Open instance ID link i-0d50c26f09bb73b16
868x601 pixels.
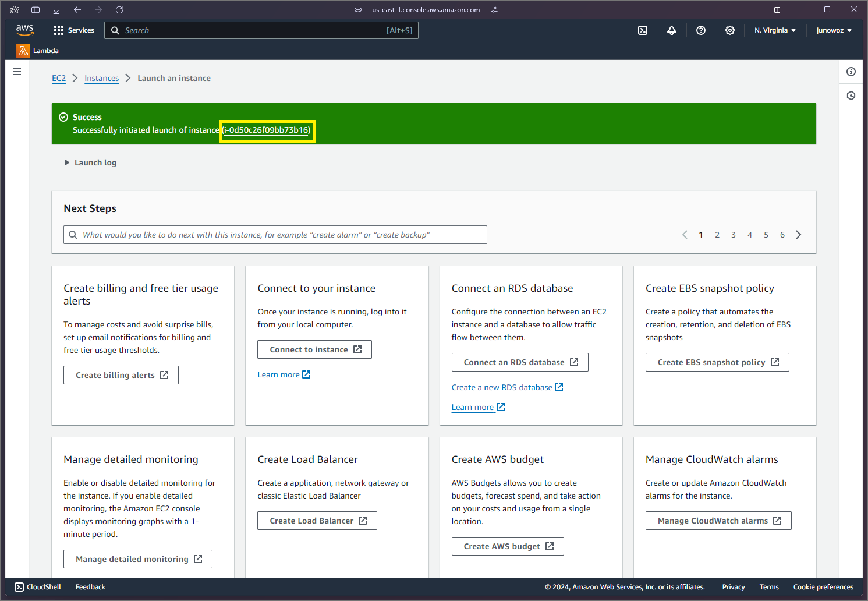click(x=267, y=130)
